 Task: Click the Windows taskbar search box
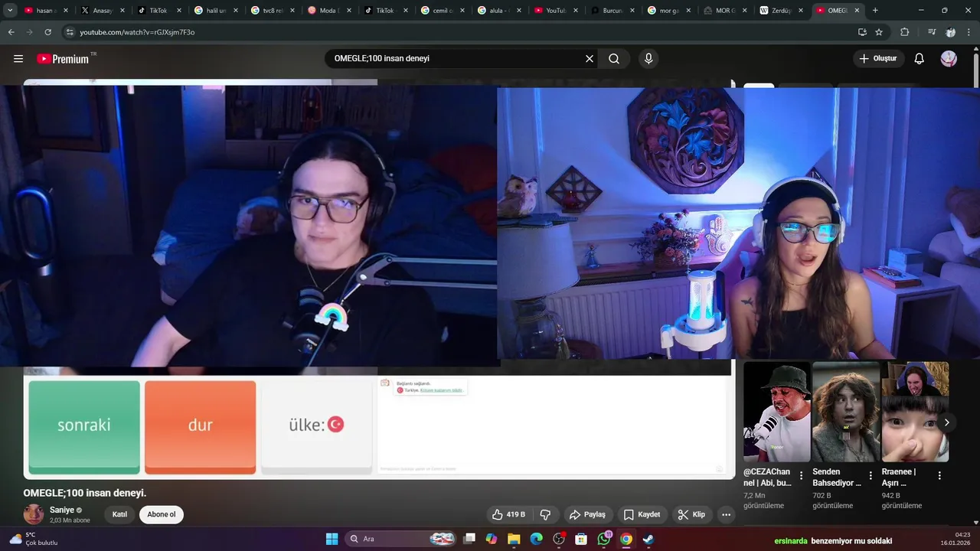pos(400,539)
